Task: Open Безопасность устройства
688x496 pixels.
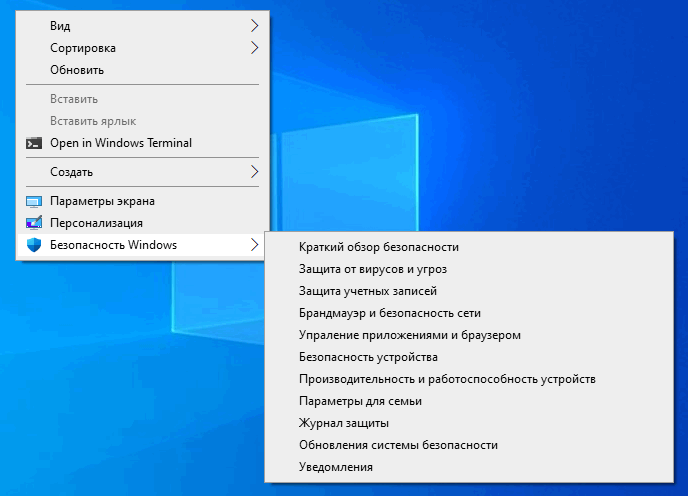Action: coord(469,357)
